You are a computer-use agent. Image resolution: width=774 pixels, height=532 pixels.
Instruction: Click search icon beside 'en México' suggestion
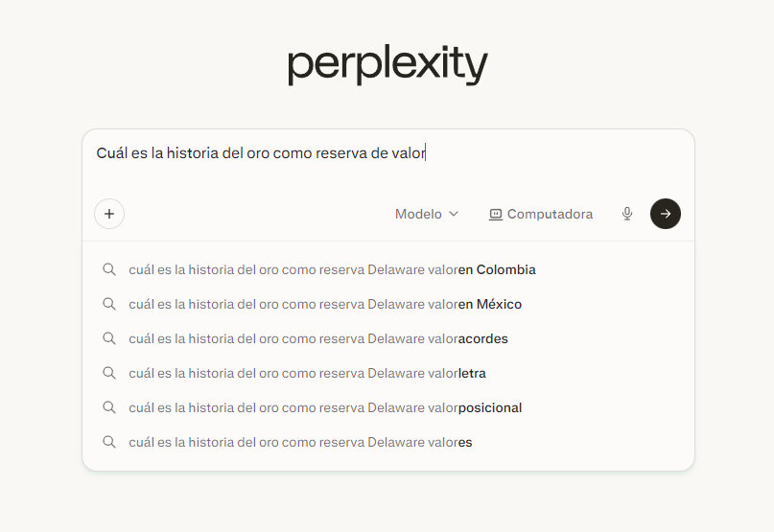click(109, 304)
